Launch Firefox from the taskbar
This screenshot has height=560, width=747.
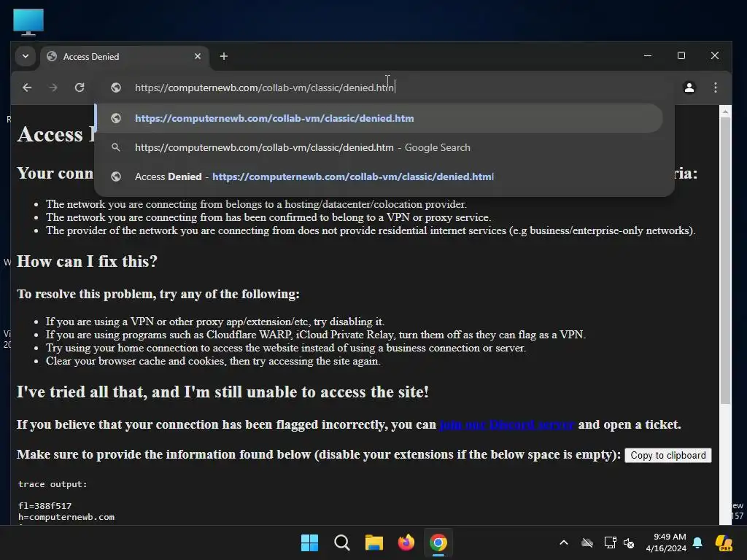tap(406, 542)
